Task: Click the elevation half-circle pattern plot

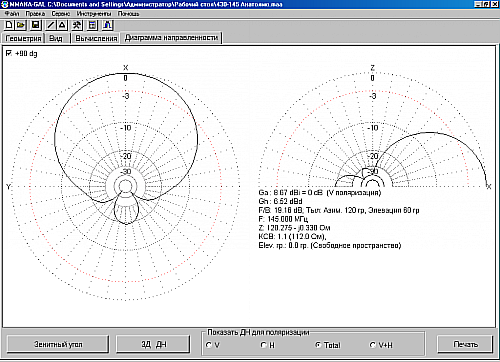Action: pyautogui.click(x=373, y=129)
